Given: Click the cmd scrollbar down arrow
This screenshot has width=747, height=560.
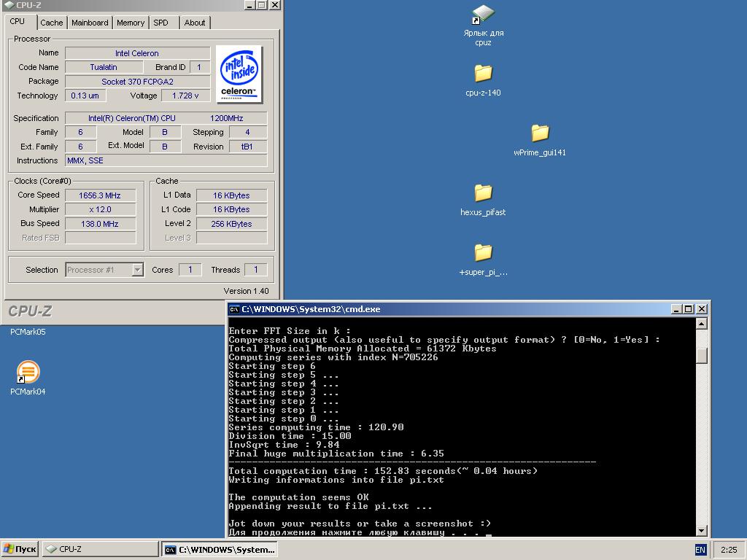Looking at the screenshot, I should pyautogui.click(x=701, y=530).
